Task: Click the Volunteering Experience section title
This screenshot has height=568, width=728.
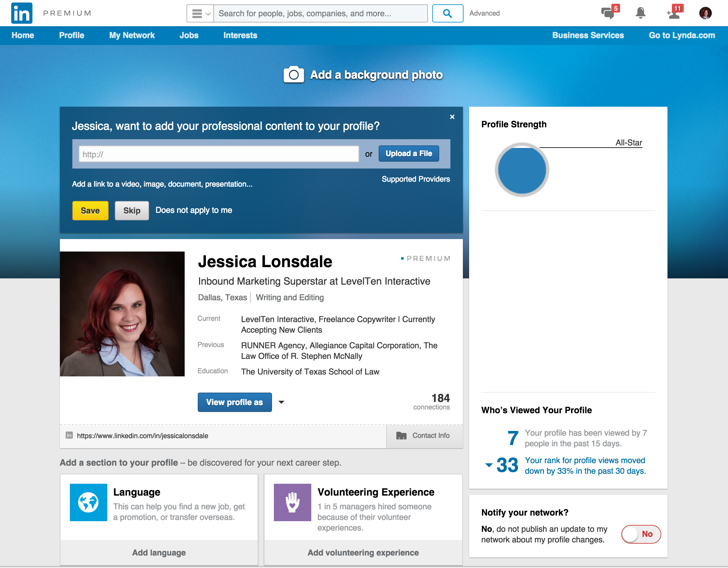Action: 376,492
